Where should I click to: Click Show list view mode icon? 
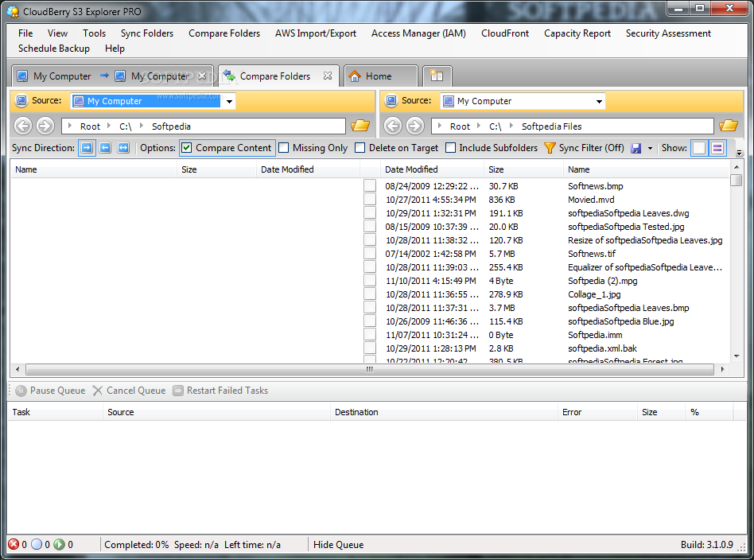click(717, 148)
